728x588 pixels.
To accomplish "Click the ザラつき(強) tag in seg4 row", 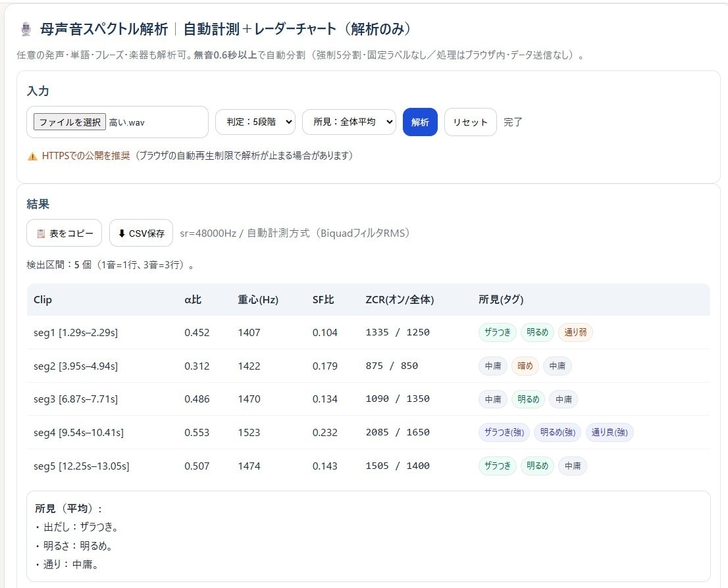I will [x=504, y=433].
